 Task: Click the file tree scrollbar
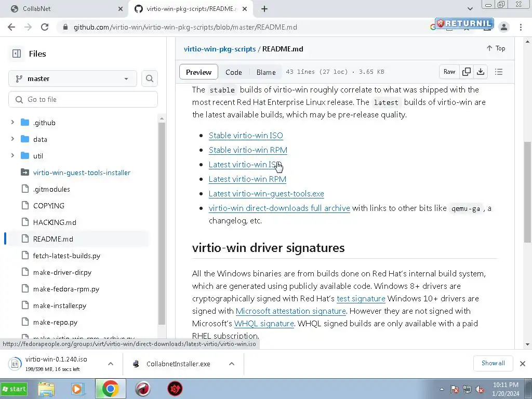(162, 222)
